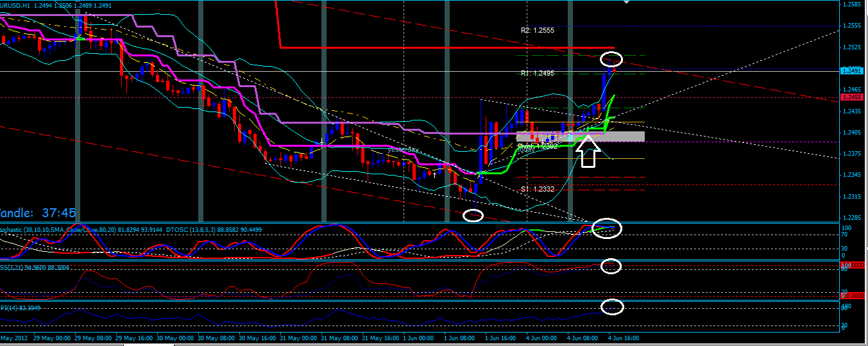Click 1.2585 on the price scale
Viewport: 868px width, 346px height.
[851, 4]
